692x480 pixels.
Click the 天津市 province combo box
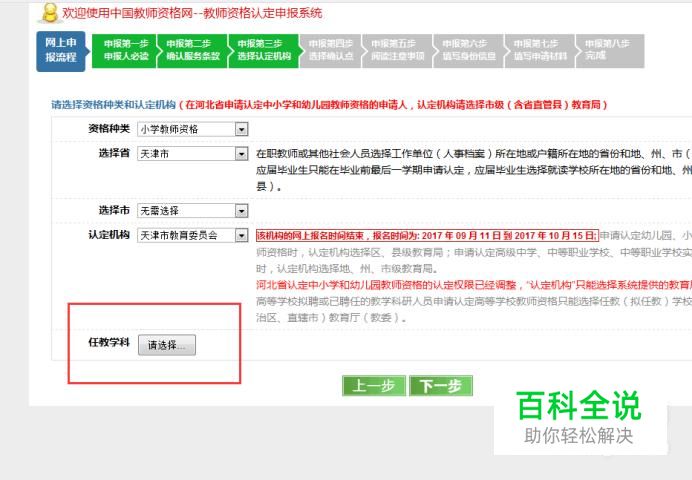pyautogui.click(x=193, y=154)
